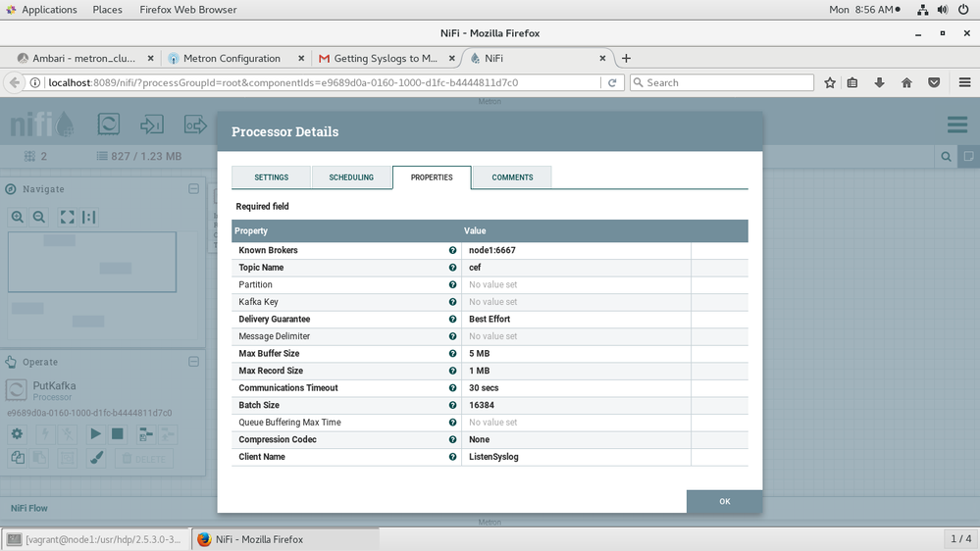Click the vagrant terminal taskbar entry

[96, 539]
